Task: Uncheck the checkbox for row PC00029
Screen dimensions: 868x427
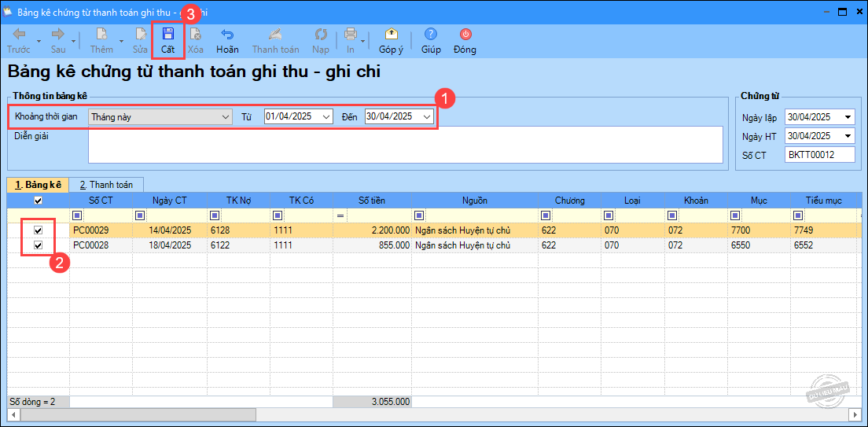Action: [x=39, y=230]
